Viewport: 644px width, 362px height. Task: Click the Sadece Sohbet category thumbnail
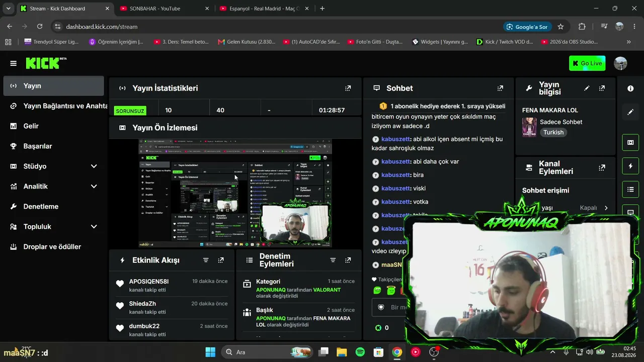click(x=529, y=127)
